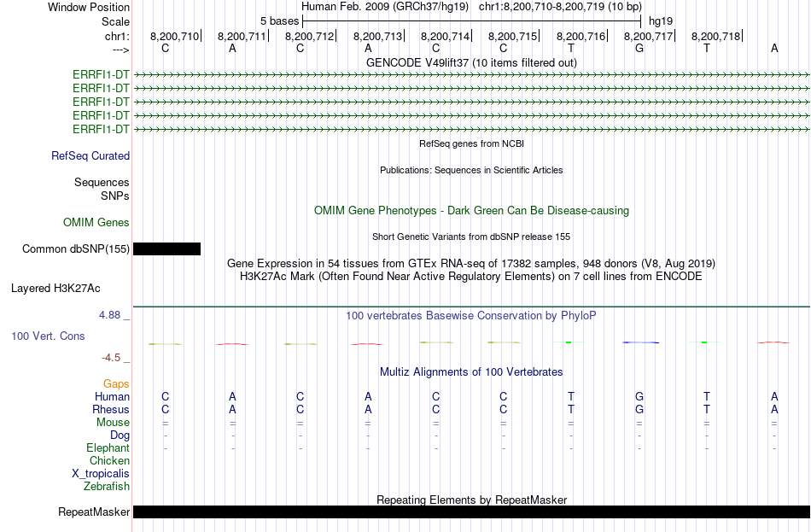
Task: Click the chr1:8,200,710-8,200,719 (10 bp) position text
Action: [x=560, y=7]
